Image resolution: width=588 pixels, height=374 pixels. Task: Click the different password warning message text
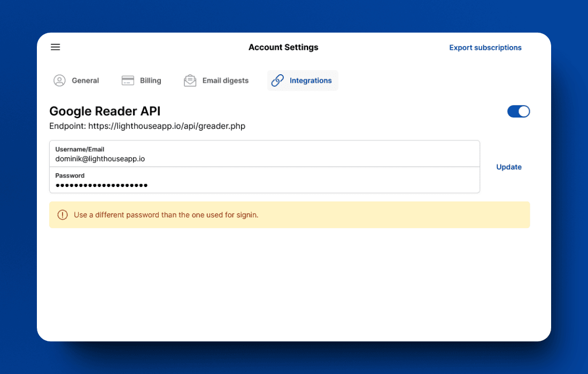[x=166, y=215]
